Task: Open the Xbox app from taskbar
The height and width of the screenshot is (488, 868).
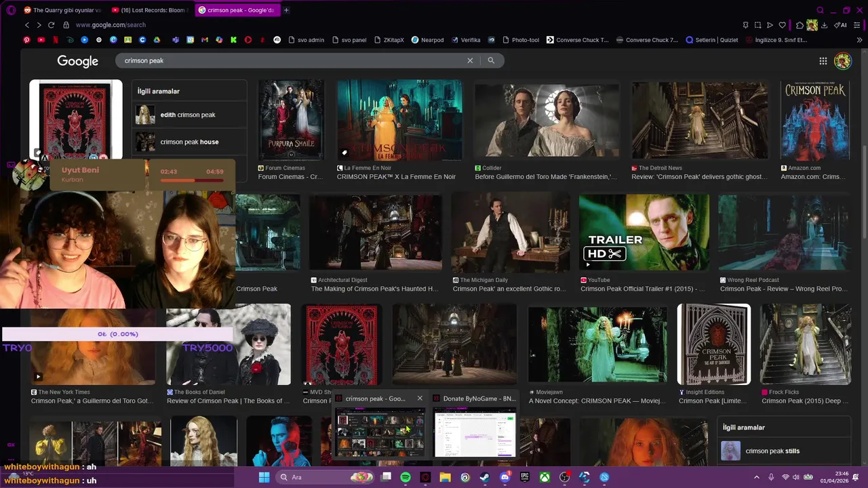Action: (545, 477)
